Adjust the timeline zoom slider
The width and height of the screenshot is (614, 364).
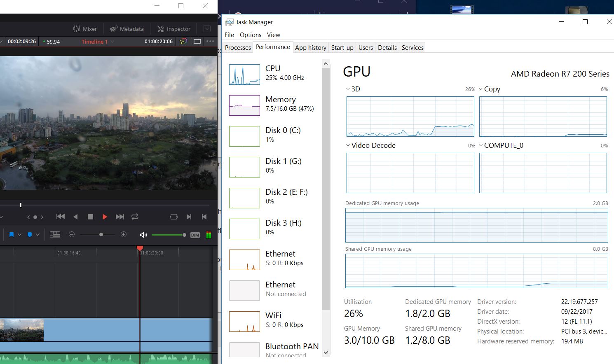click(101, 234)
